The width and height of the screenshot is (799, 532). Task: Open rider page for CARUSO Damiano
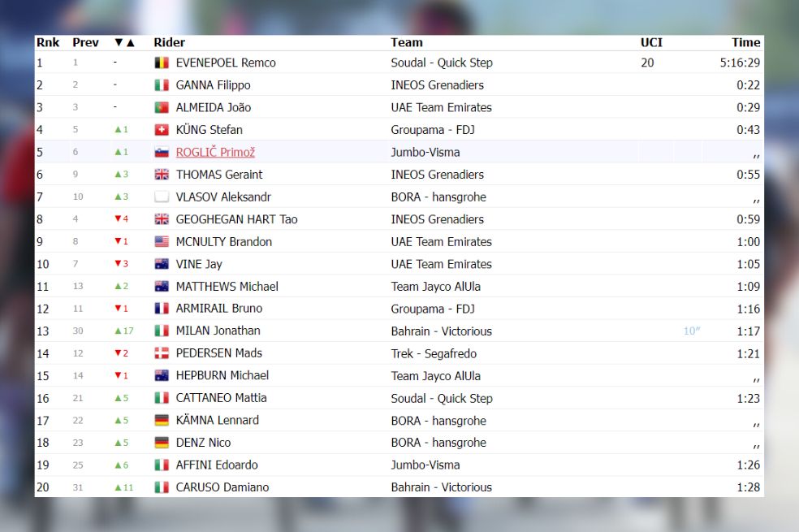pyautogui.click(x=222, y=487)
